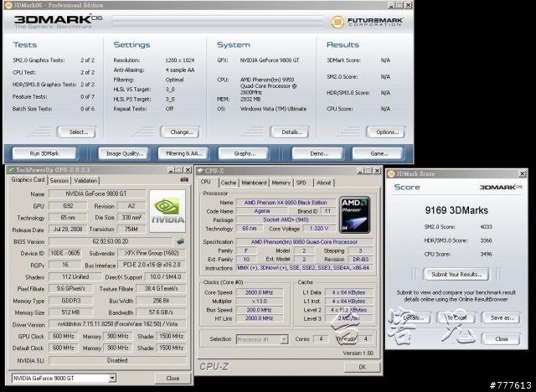
Task: Click the AMD Phenom logo in CPU-Z
Action: tap(354, 214)
